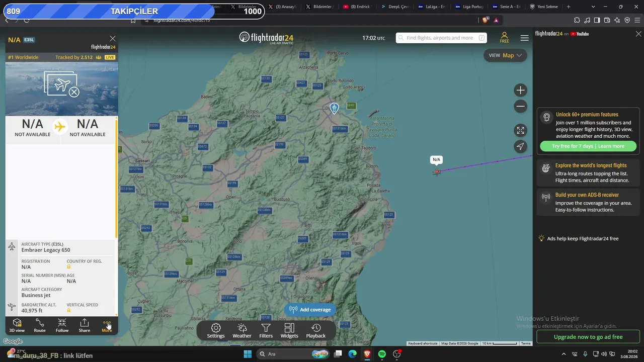Open the map Terms link
This screenshot has height=362, width=644.
click(x=526, y=343)
